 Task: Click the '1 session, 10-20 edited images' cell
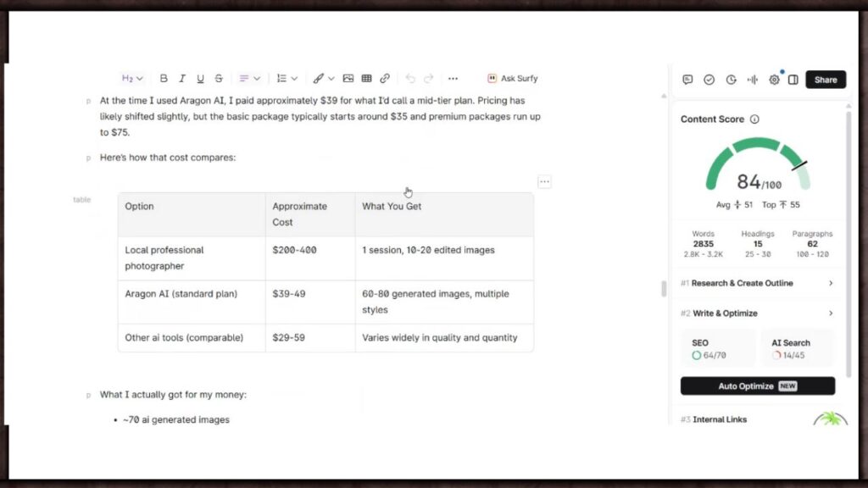point(444,258)
